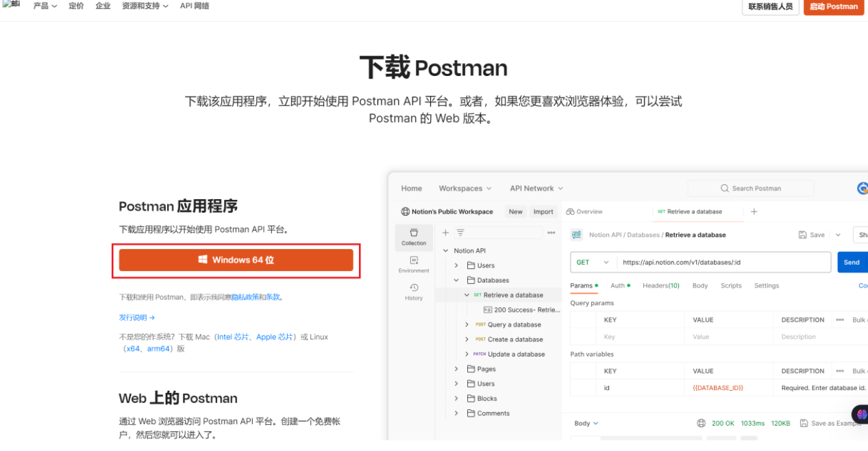The height and width of the screenshot is (451, 868).
Task: Click the 启动 Postman button
Action: (x=833, y=6)
